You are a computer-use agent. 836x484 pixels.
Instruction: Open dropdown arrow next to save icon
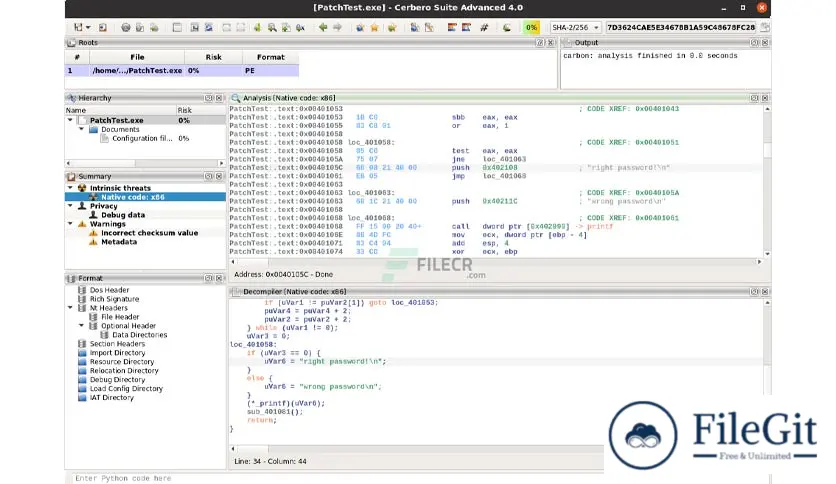pos(88,27)
